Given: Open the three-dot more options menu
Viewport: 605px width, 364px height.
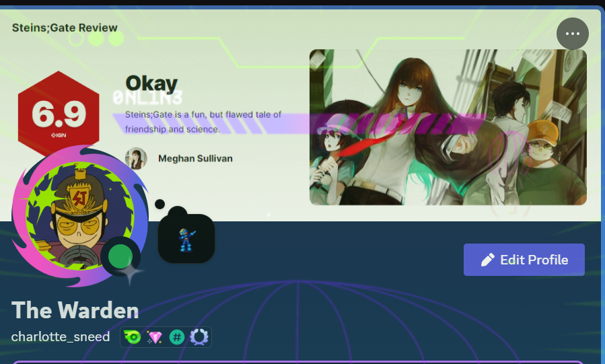Looking at the screenshot, I should point(572,34).
